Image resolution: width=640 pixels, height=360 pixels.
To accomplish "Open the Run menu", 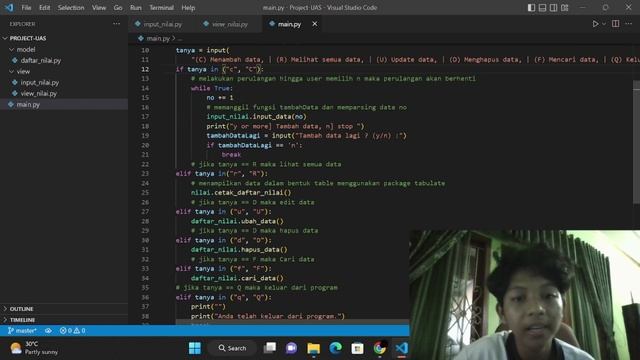I will (136, 8).
